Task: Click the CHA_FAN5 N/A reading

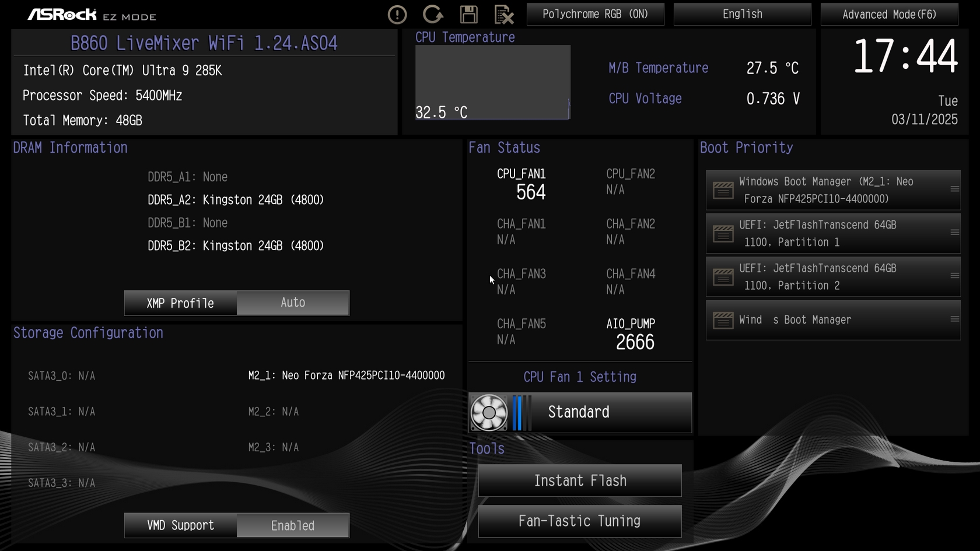Action: (506, 340)
